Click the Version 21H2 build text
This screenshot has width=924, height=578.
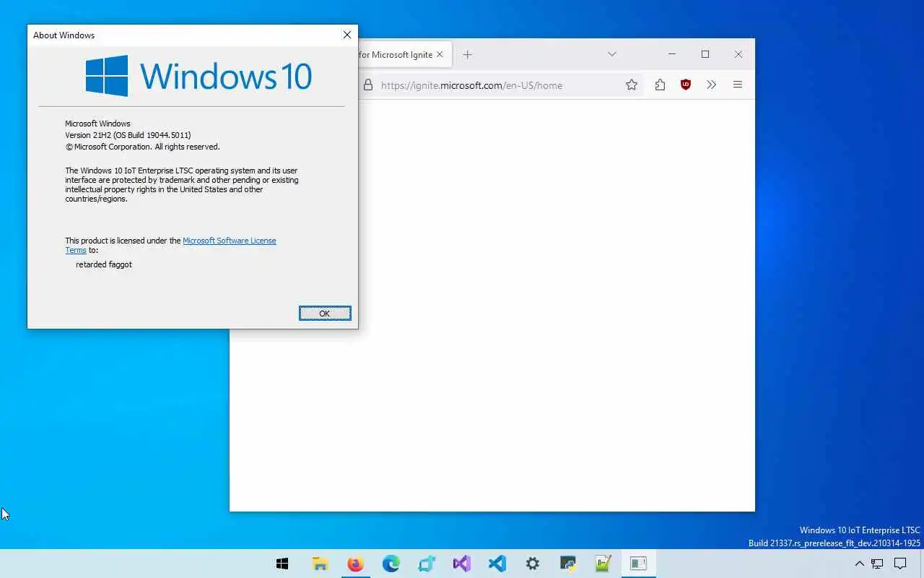[x=128, y=135]
